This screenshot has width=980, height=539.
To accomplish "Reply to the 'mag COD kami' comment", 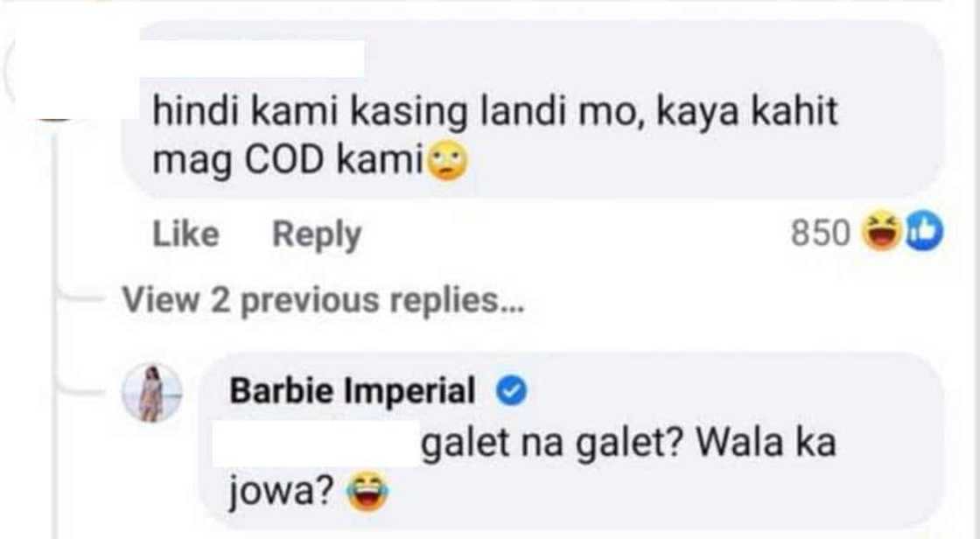I will click(x=317, y=235).
